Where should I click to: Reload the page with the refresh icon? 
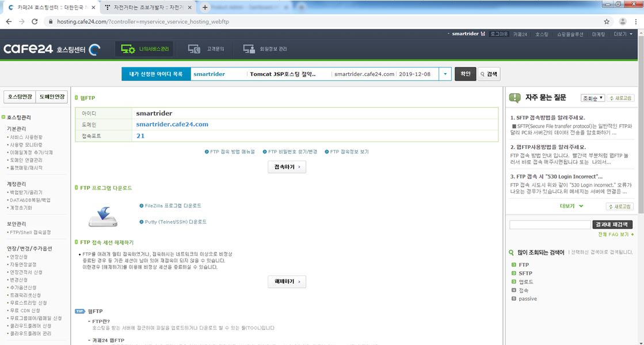[x=35, y=21]
